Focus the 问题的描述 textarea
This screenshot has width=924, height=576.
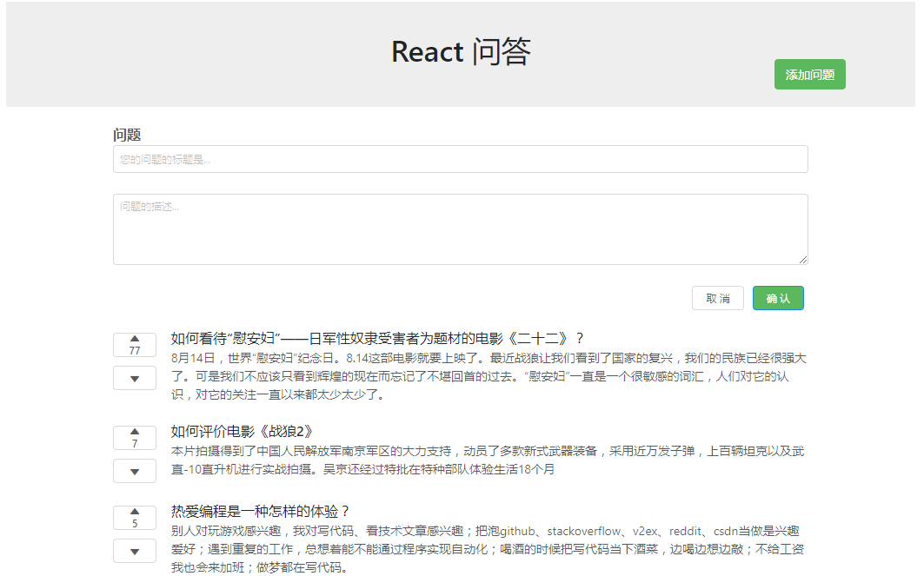tap(460, 229)
